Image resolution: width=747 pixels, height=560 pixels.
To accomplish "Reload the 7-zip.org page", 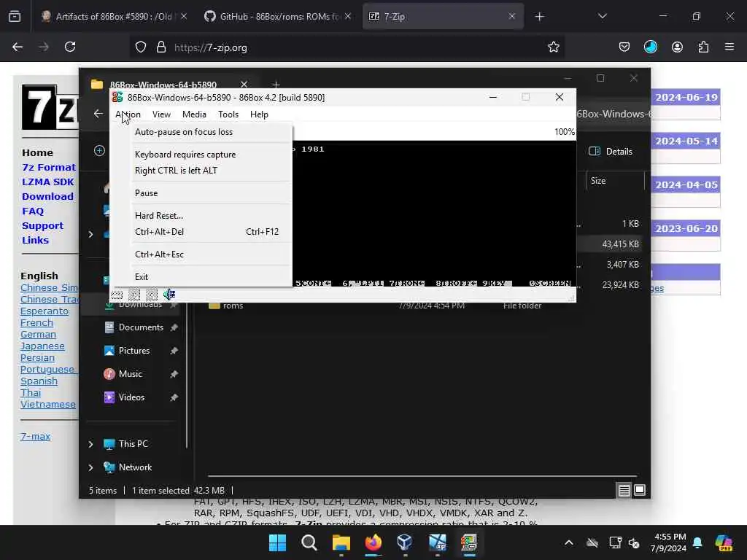I will 70,47.
